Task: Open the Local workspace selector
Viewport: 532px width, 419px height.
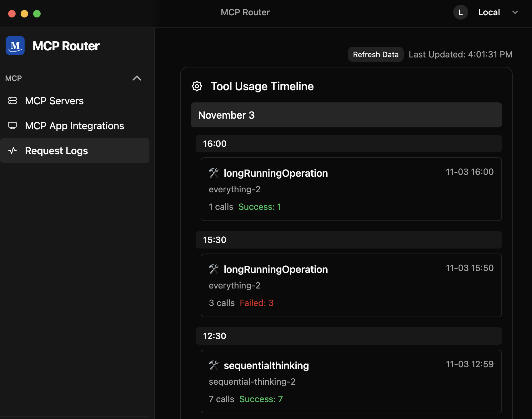Action: click(489, 12)
